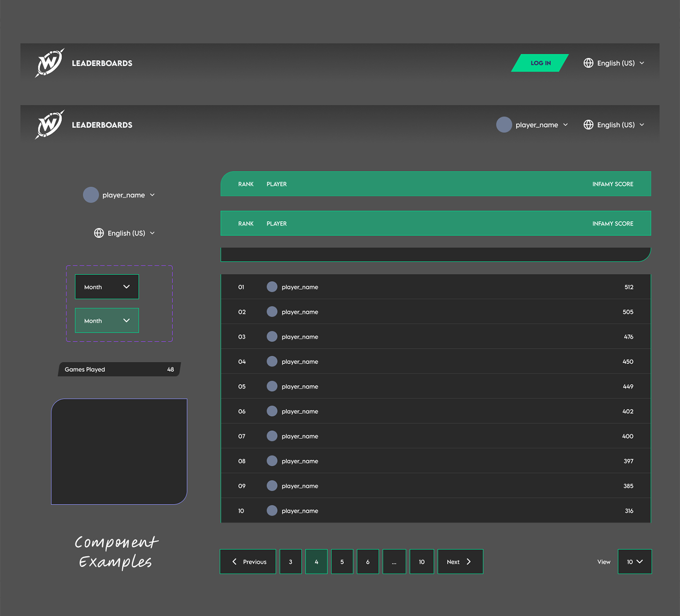Click the logo in the second header

(50, 125)
